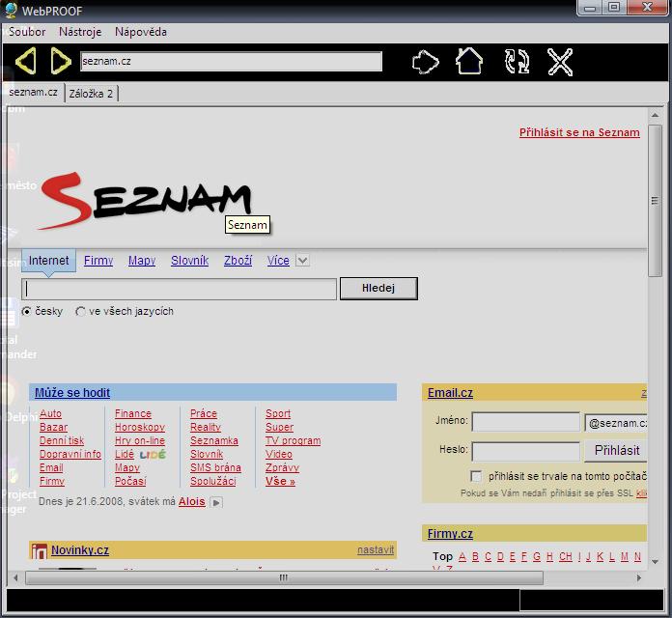Show next name day arrow after Alois

tap(216, 502)
